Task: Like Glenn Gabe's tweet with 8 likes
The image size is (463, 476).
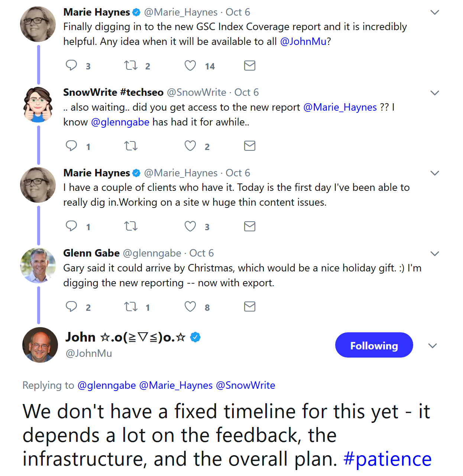Action: point(190,307)
